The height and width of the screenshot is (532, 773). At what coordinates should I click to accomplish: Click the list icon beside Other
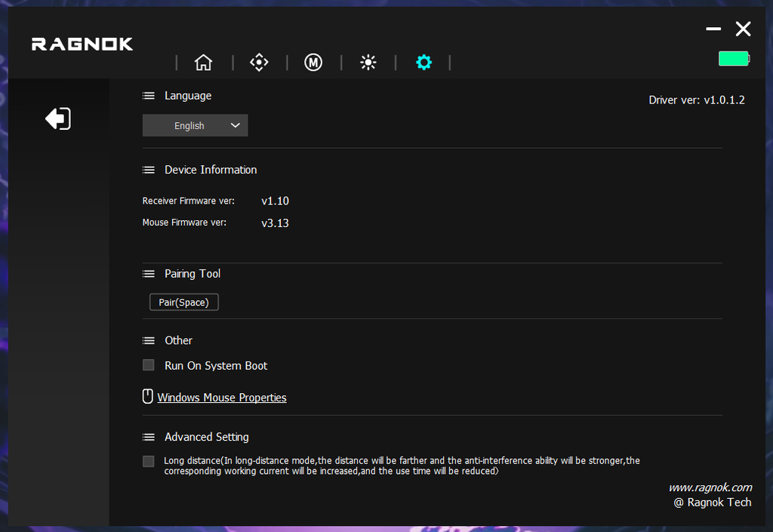point(149,341)
